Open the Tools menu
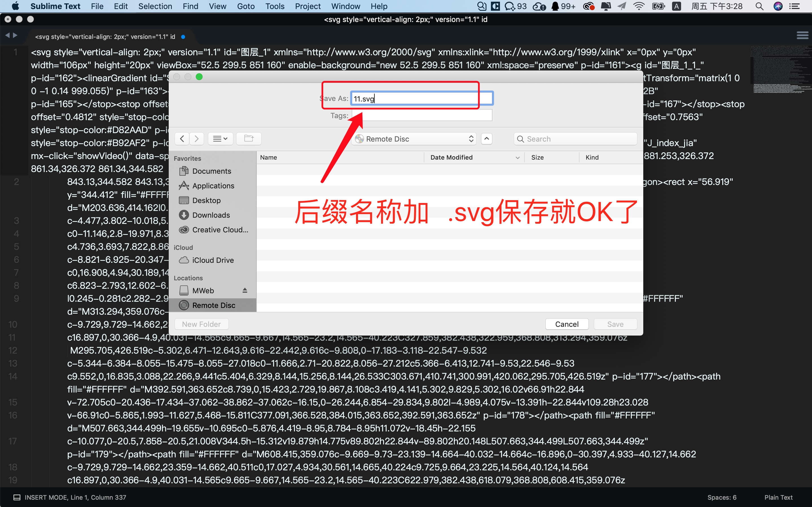This screenshot has height=507, width=812. 275,6
